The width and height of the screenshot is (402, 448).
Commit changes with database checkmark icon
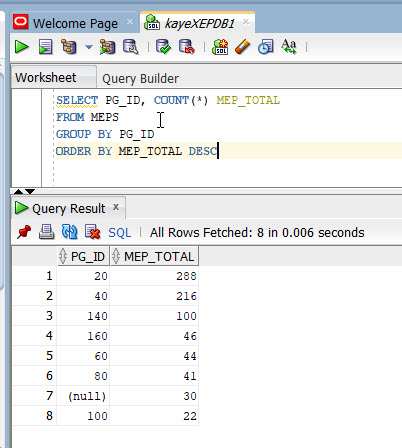(x=163, y=47)
